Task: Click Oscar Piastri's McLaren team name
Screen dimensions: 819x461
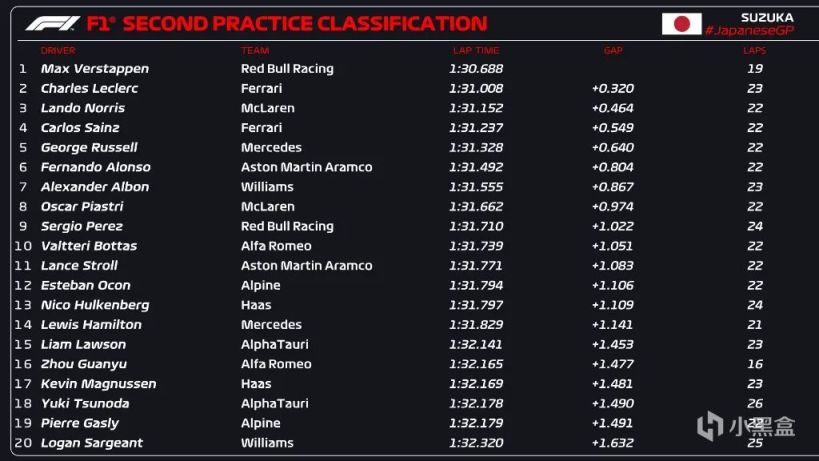Action: [x=267, y=207]
